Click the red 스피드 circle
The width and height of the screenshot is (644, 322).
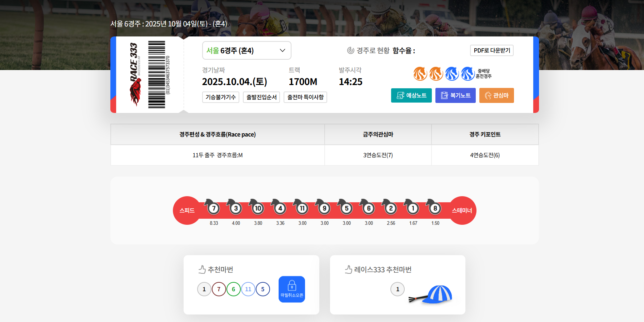pyautogui.click(x=187, y=210)
